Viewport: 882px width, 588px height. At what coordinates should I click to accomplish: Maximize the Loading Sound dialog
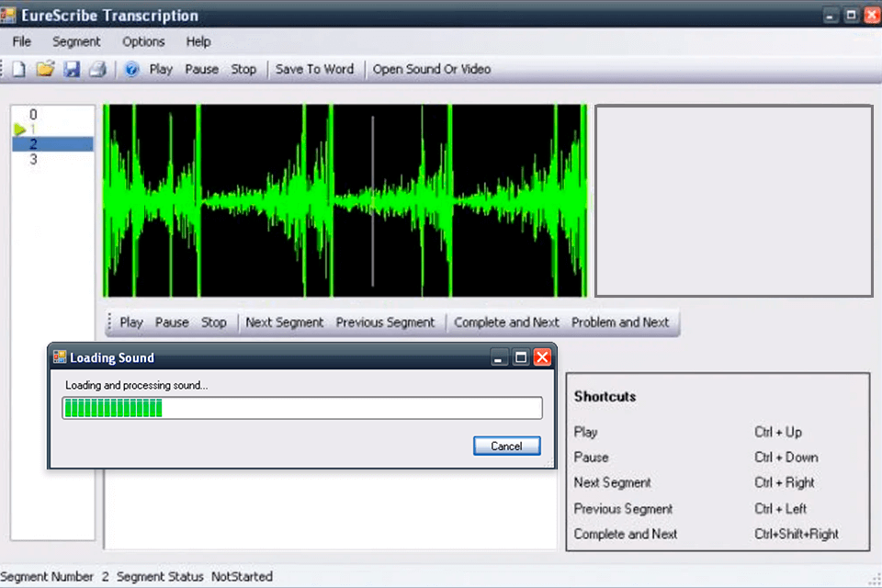pyautogui.click(x=521, y=357)
